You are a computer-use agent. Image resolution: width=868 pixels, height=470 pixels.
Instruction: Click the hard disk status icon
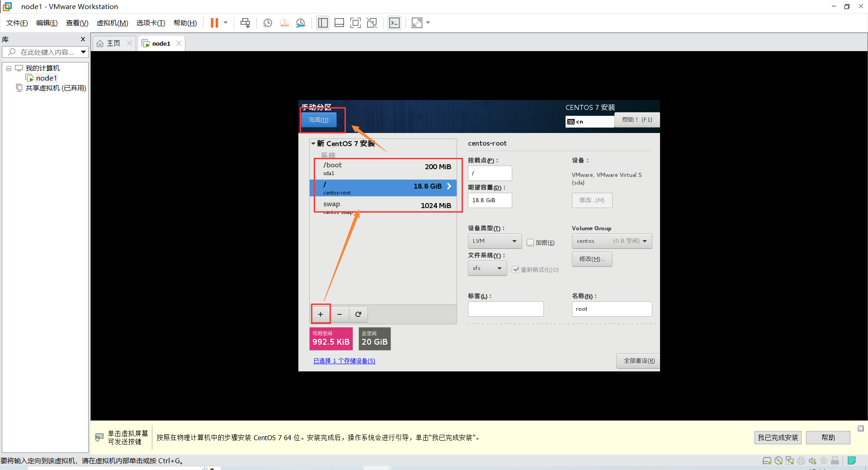click(767, 461)
